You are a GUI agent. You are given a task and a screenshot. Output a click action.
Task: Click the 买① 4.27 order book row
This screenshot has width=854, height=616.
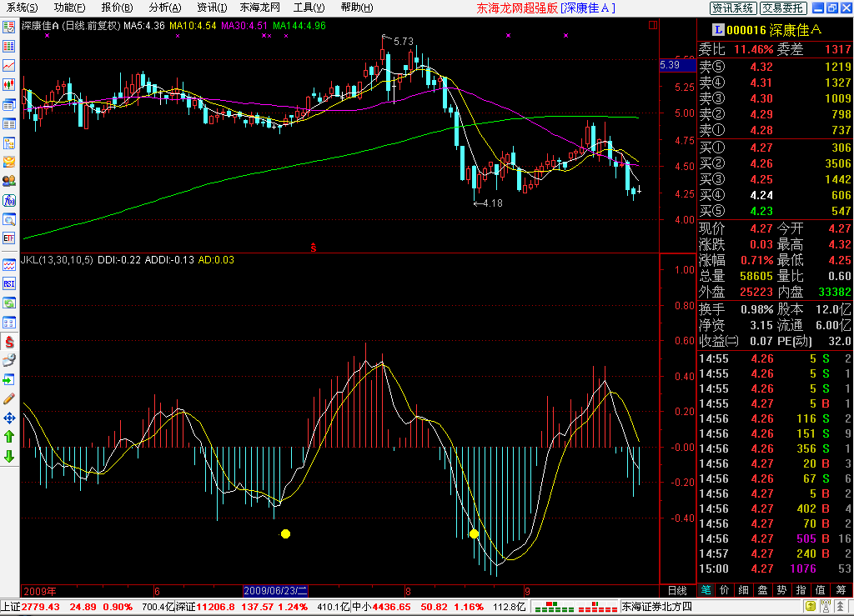tap(775, 148)
